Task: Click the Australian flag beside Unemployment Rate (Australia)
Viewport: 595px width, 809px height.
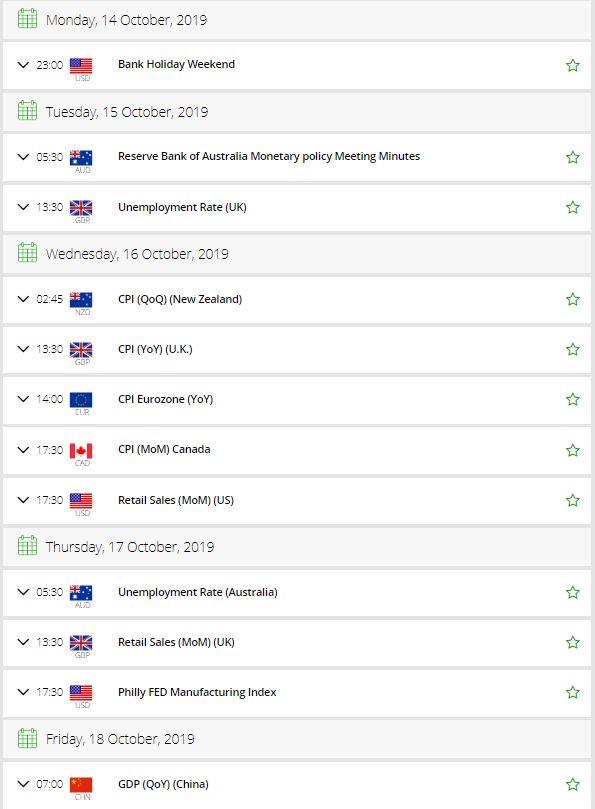Action: coord(81,592)
